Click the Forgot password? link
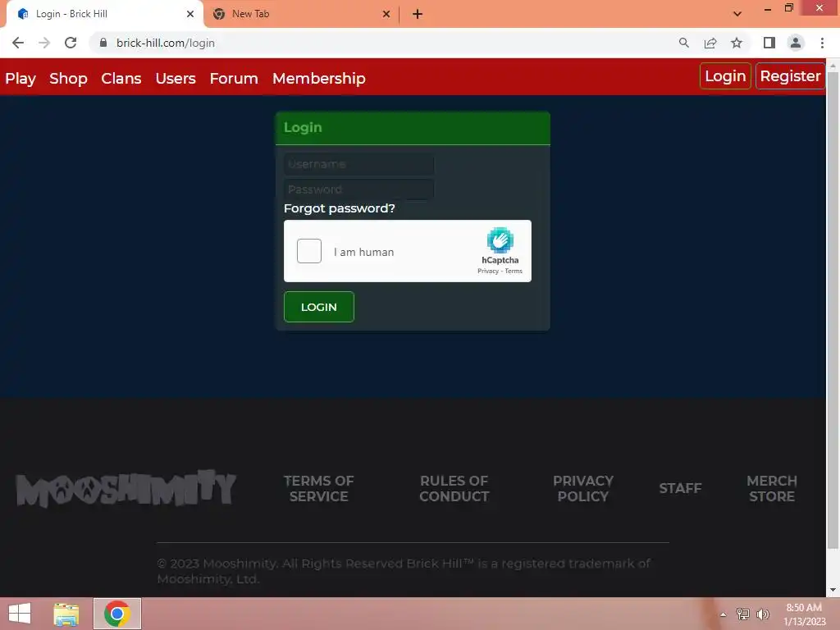The height and width of the screenshot is (630, 840). (x=339, y=208)
